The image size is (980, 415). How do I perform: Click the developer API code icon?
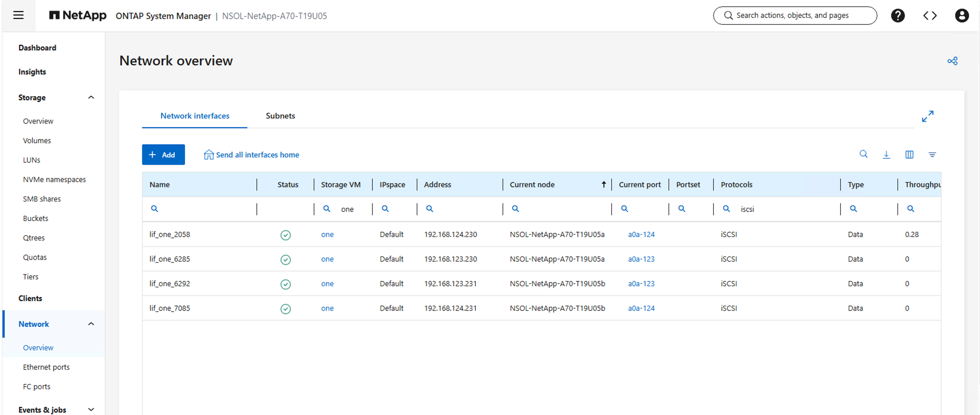[930, 15]
